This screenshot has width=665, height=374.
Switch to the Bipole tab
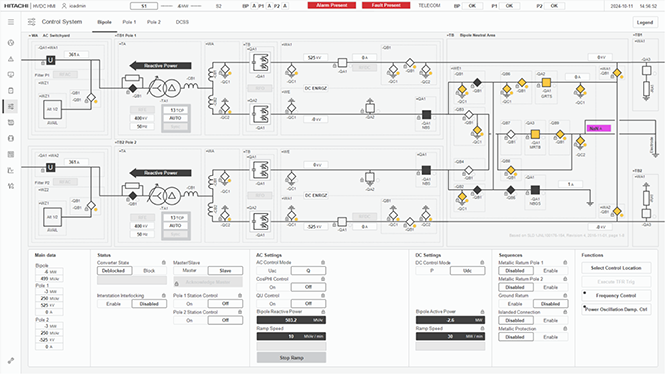coord(104,22)
